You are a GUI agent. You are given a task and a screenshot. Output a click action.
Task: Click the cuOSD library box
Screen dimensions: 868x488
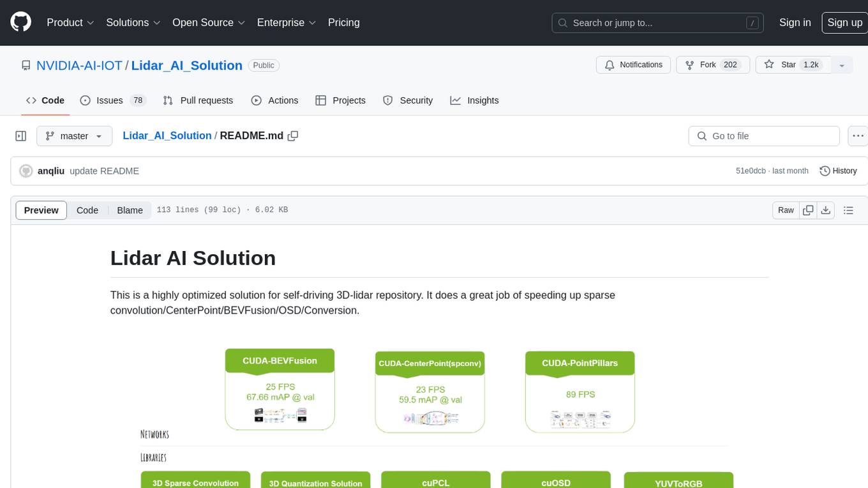click(x=556, y=480)
